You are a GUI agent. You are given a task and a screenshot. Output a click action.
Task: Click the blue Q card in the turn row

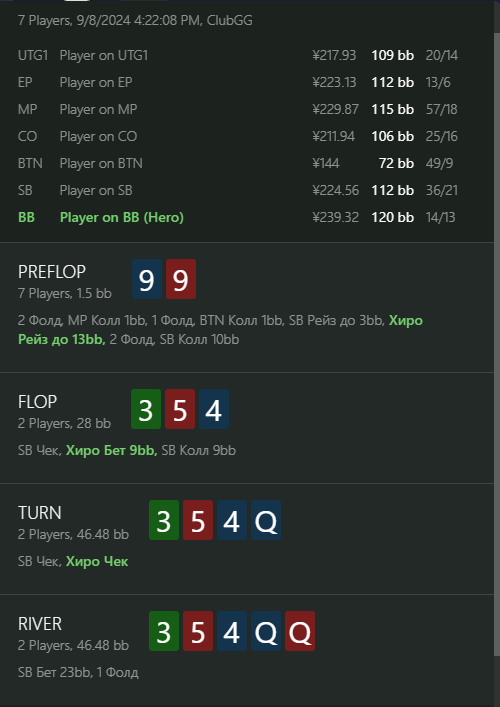pos(266,520)
